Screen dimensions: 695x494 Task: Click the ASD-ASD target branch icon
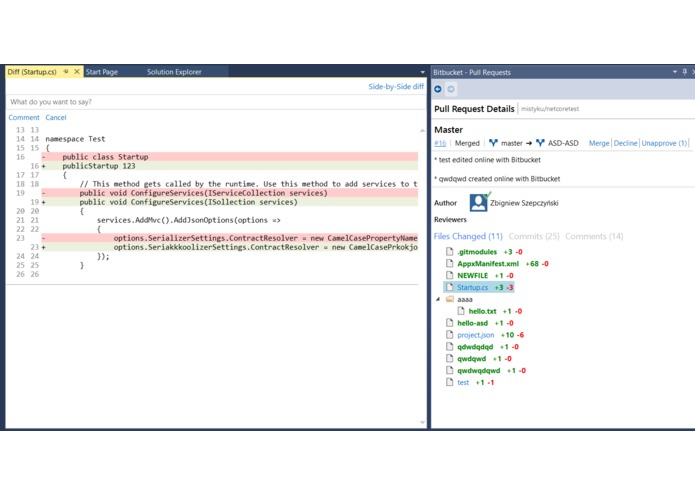(x=540, y=143)
